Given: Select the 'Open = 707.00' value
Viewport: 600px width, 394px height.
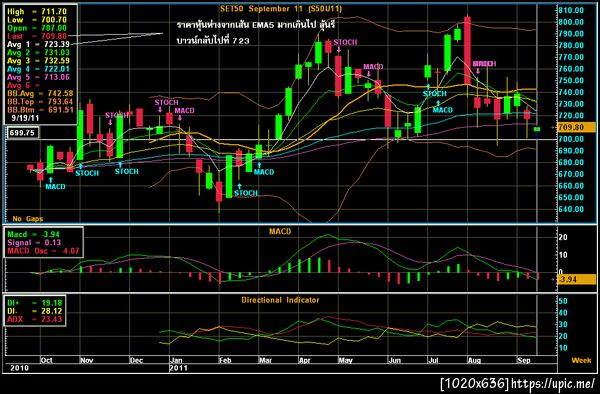Looking at the screenshot, I should (37, 28).
